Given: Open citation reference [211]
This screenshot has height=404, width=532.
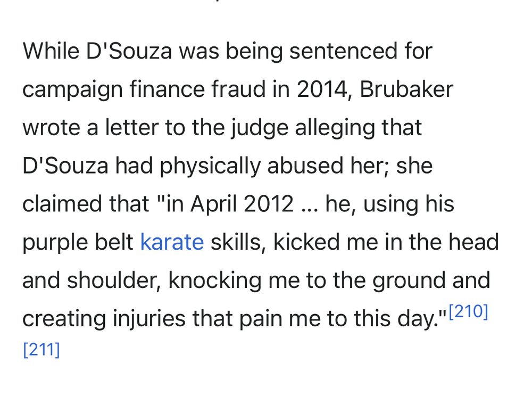Looking at the screenshot, I should point(41,350).
